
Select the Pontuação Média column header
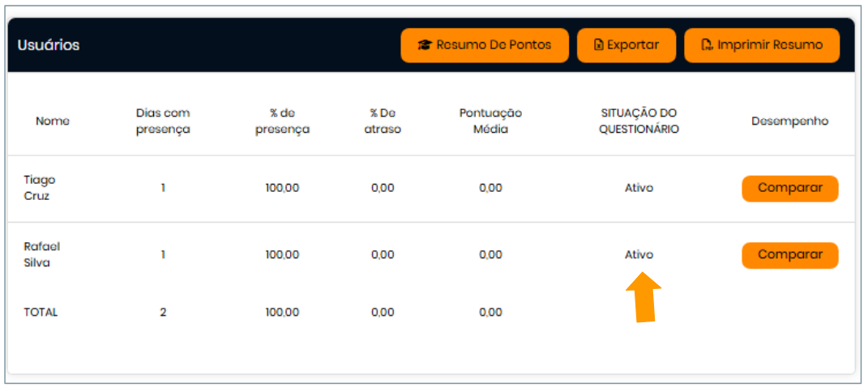pos(490,121)
